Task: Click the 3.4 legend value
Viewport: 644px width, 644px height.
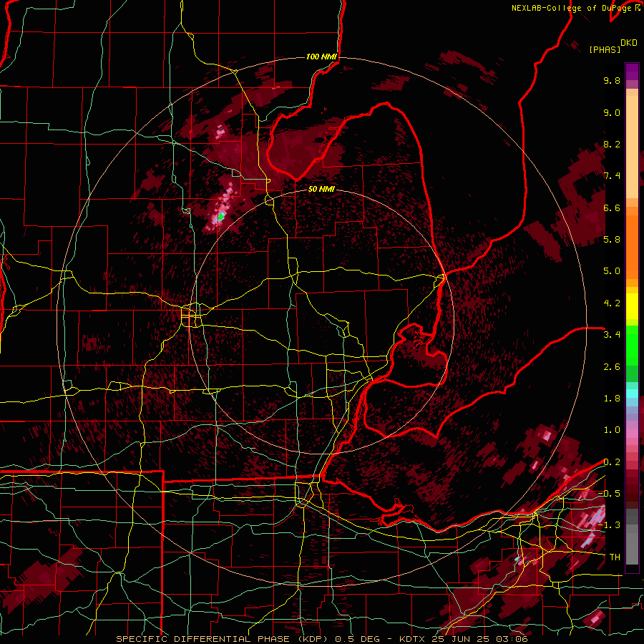Action: [612, 335]
